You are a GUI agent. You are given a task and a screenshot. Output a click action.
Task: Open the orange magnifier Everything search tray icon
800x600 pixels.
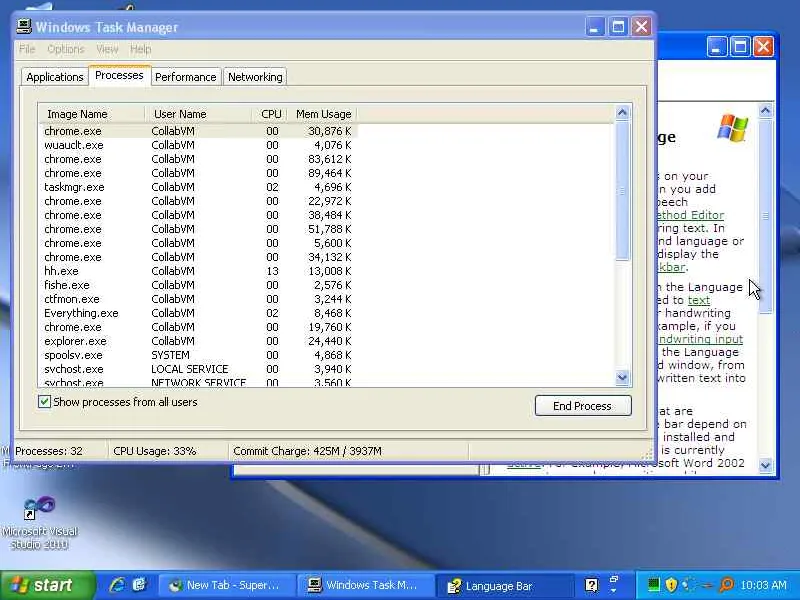coord(726,585)
